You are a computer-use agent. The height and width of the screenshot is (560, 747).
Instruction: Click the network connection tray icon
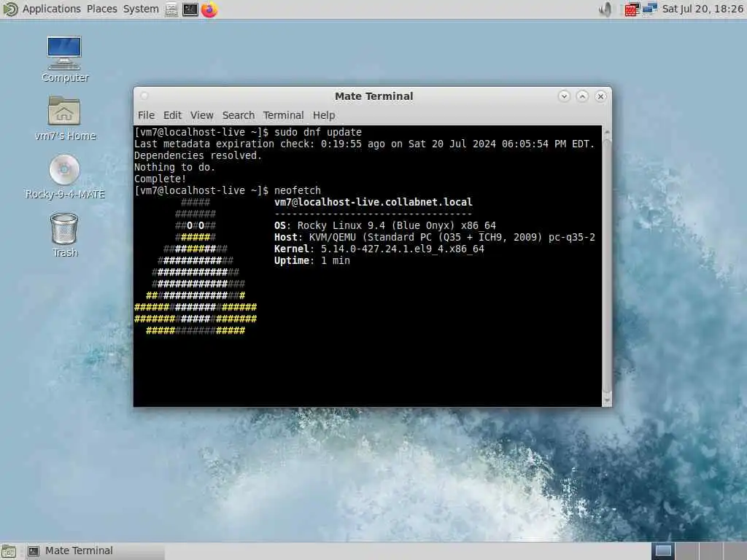click(649, 9)
